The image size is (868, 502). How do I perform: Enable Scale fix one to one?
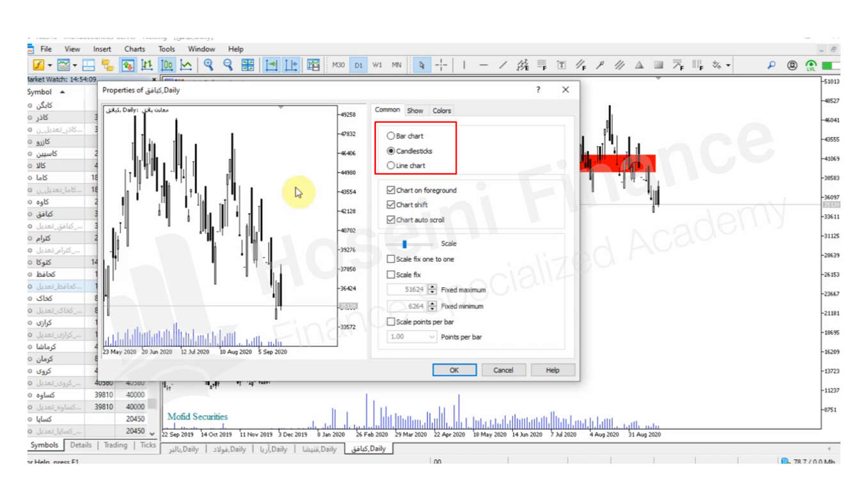(391, 260)
